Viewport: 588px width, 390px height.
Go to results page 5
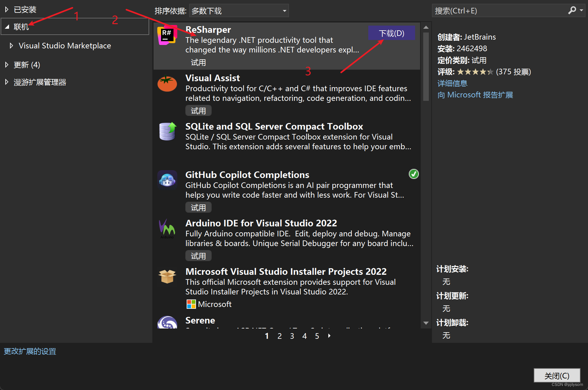(x=317, y=336)
